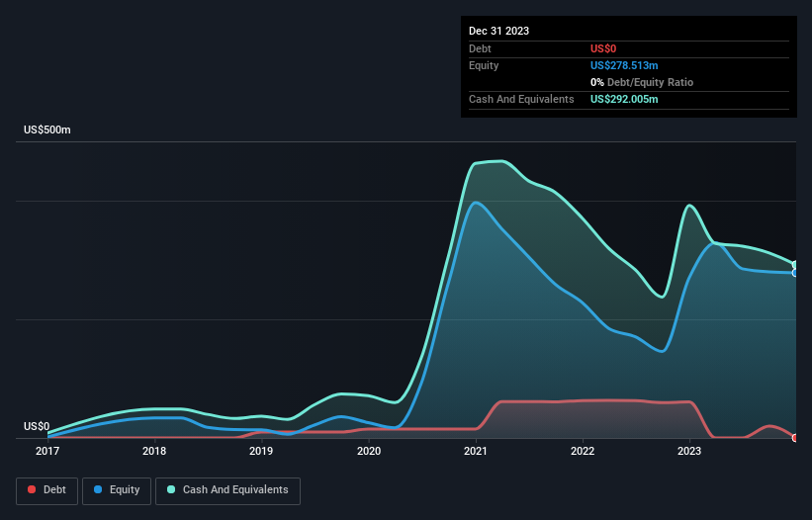Screen dimensions: 812x520
Task: Click the blue Equity endpoint marker
Action: point(795,273)
